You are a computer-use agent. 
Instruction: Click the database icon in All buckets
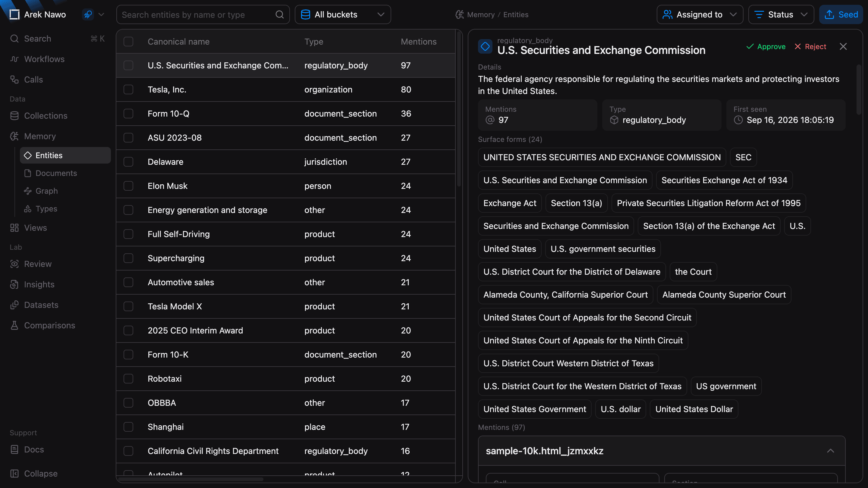[x=305, y=14]
